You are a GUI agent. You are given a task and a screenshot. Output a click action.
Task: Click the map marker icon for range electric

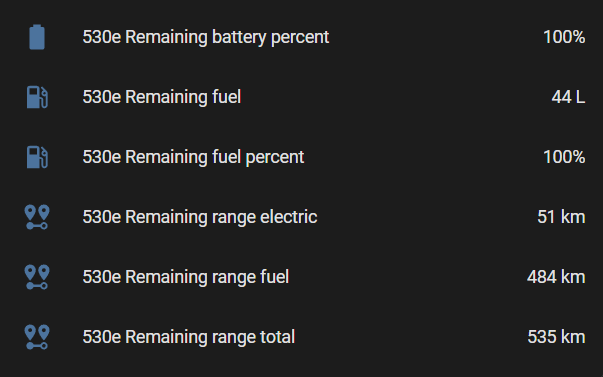coord(37,217)
